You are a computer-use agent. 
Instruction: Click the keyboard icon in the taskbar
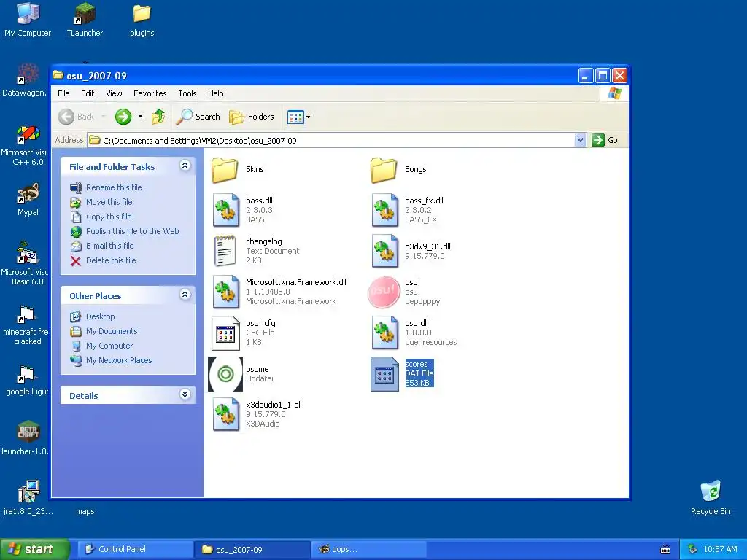tap(665, 550)
